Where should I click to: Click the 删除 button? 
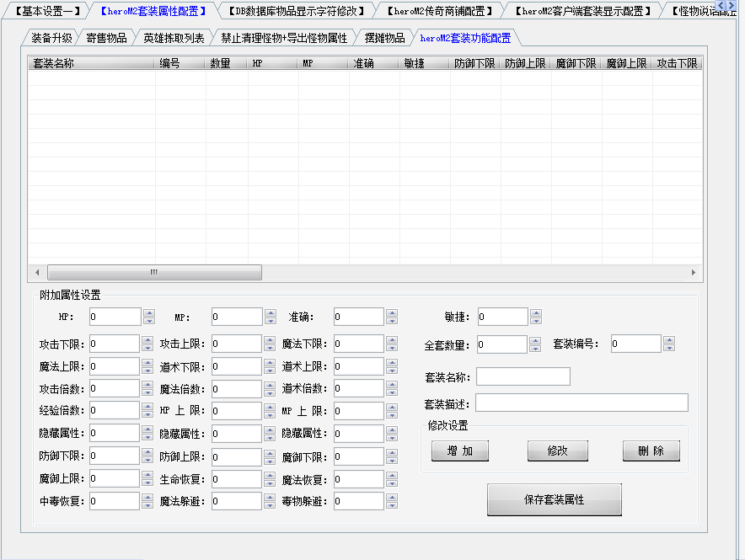[x=651, y=451]
